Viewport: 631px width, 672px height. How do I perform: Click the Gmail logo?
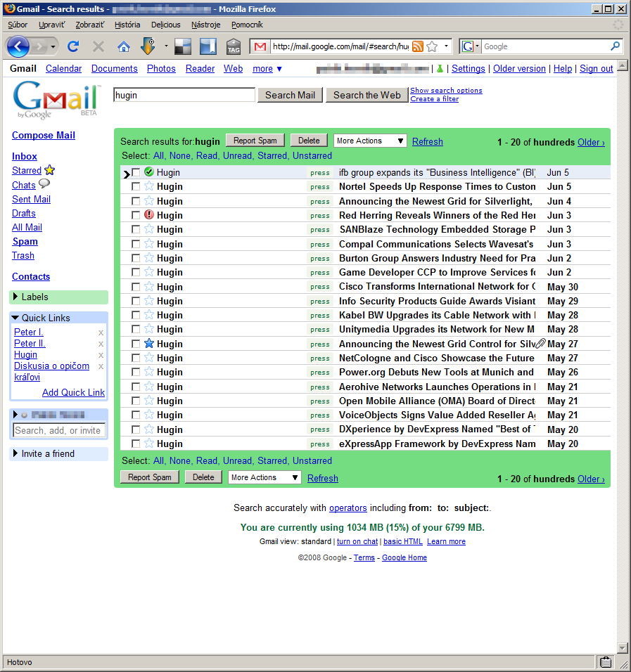(x=56, y=100)
